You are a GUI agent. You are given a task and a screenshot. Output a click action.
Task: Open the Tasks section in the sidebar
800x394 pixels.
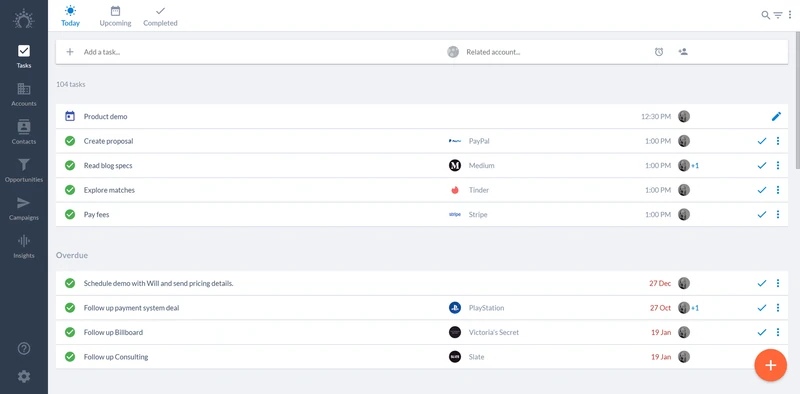coord(23,56)
